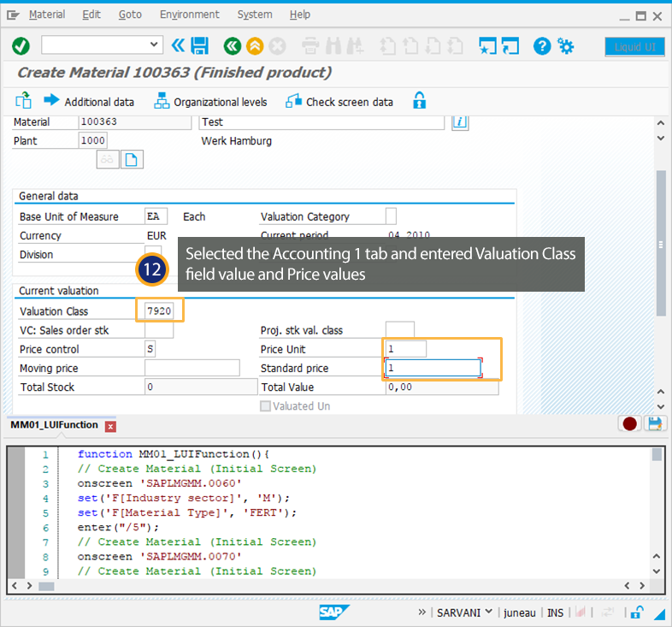Open the Goto menu
The height and width of the screenshot is (627, 672).
130,15
